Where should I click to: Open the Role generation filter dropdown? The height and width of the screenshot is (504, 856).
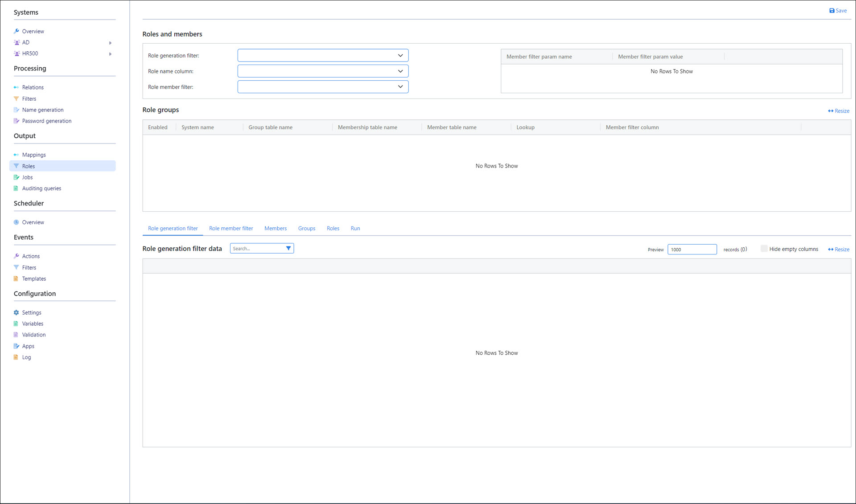(x=400, y=55)
